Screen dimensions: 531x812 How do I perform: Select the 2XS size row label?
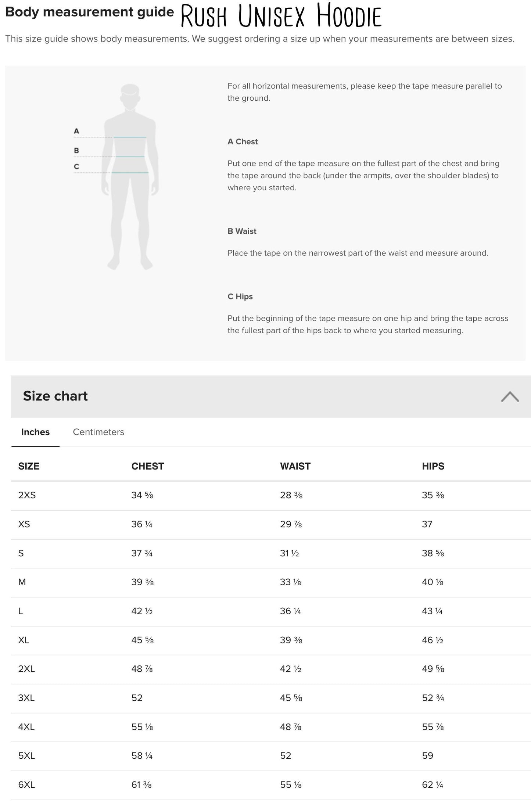[x=27, y=495]
